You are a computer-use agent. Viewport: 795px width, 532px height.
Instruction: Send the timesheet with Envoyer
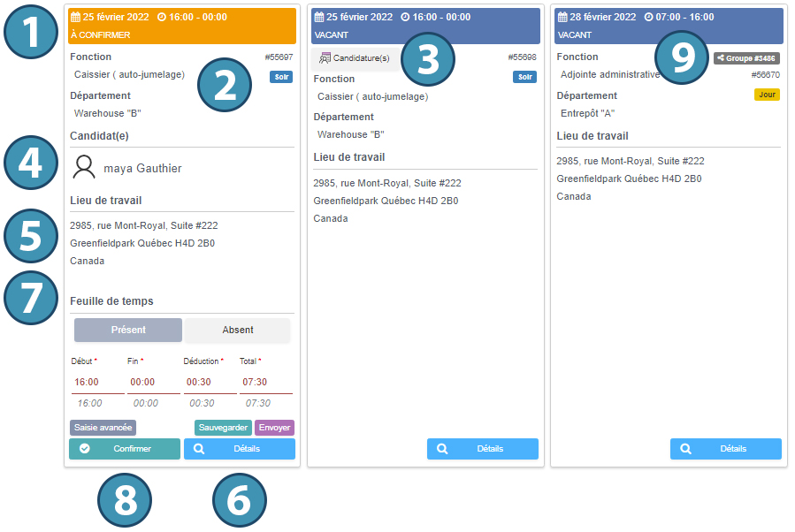(x=273, y=427)
